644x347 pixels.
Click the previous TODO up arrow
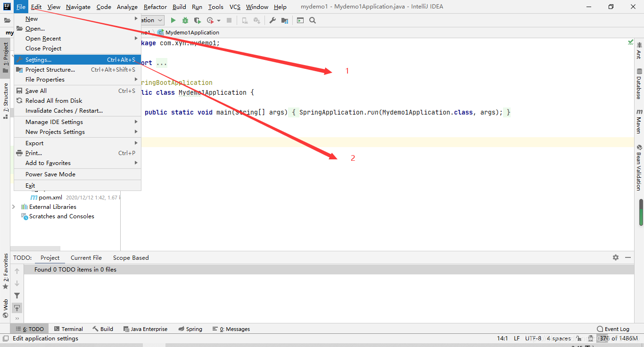17,271
